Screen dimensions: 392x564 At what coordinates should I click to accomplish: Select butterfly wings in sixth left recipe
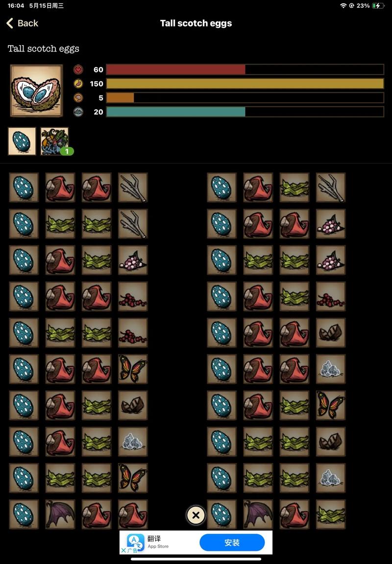133,369
